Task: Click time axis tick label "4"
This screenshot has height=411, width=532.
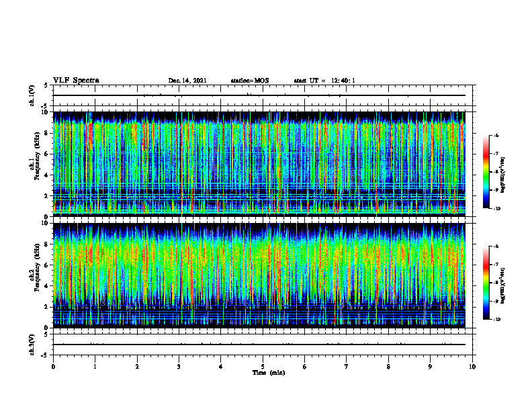Action: pyautogui.click(x=221, y=367)
